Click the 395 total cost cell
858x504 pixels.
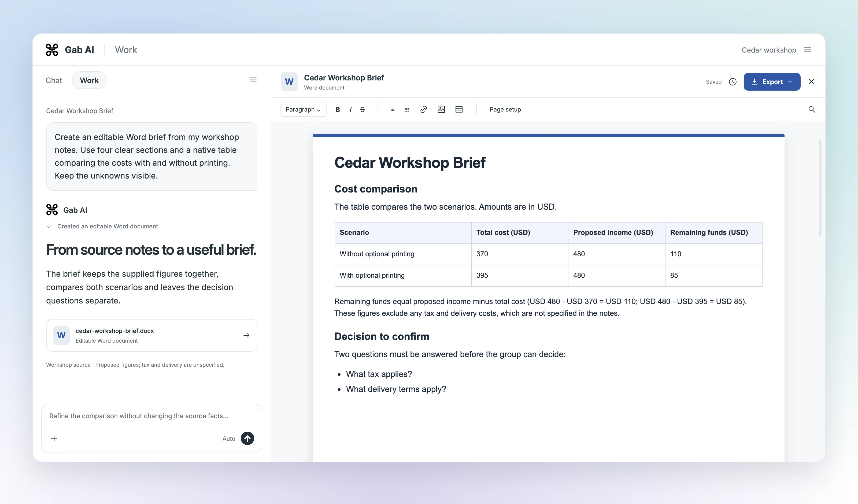520,276
